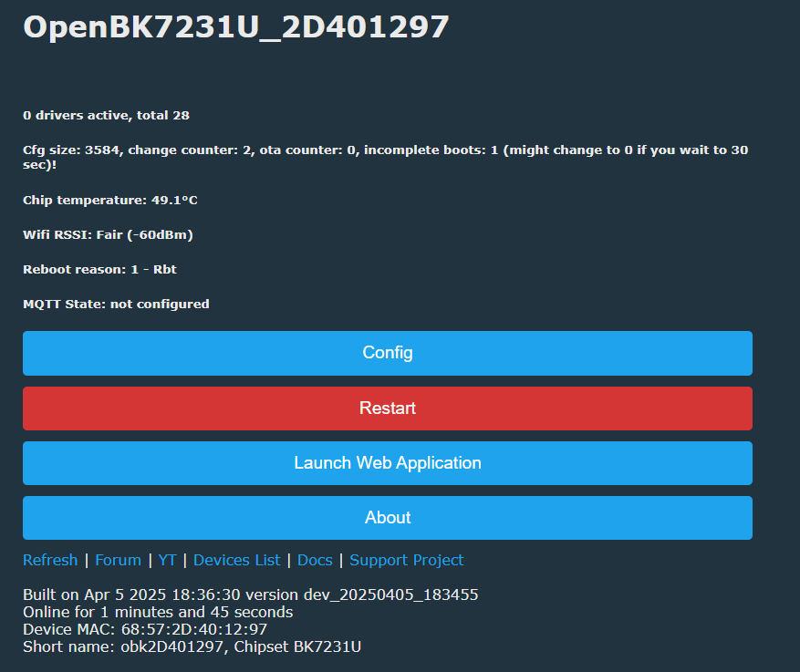This screenshot has width=800, height=672.
Task: Click the red Restart button
Action: [x=388, y=408]
